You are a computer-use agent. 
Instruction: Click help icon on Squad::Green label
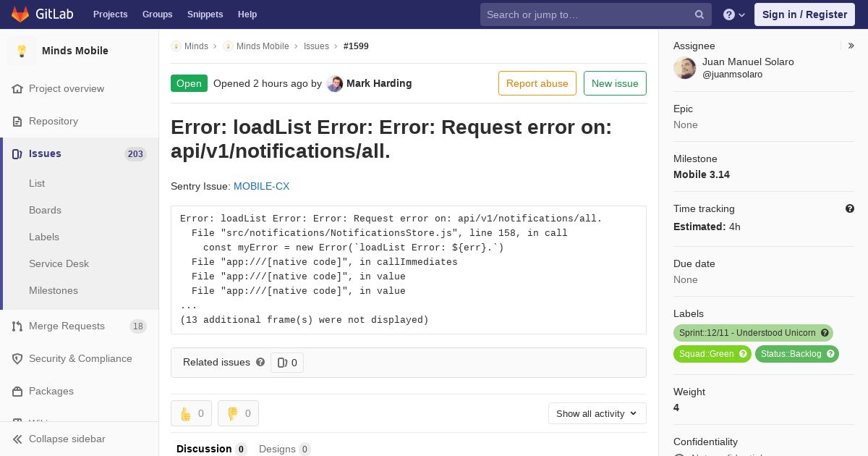coord(743,354)
